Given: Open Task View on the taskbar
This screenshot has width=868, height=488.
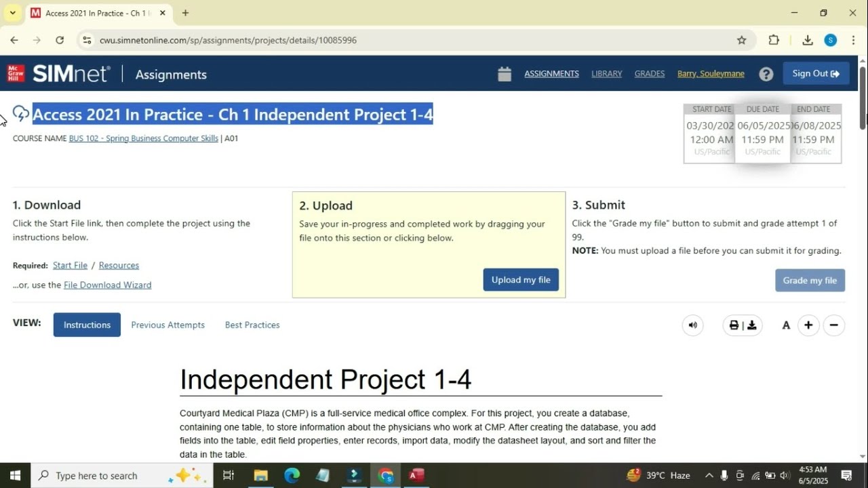Looking at the screenshot, I should (x=229, y=475).
